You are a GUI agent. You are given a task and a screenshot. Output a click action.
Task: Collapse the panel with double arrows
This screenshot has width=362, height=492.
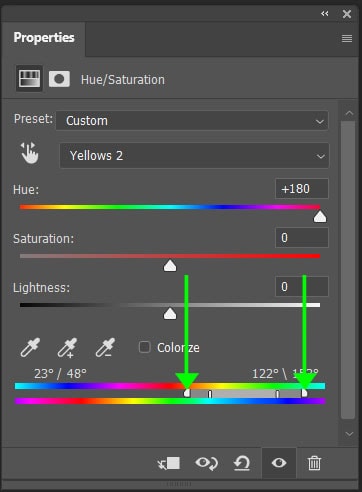[325, 13]
